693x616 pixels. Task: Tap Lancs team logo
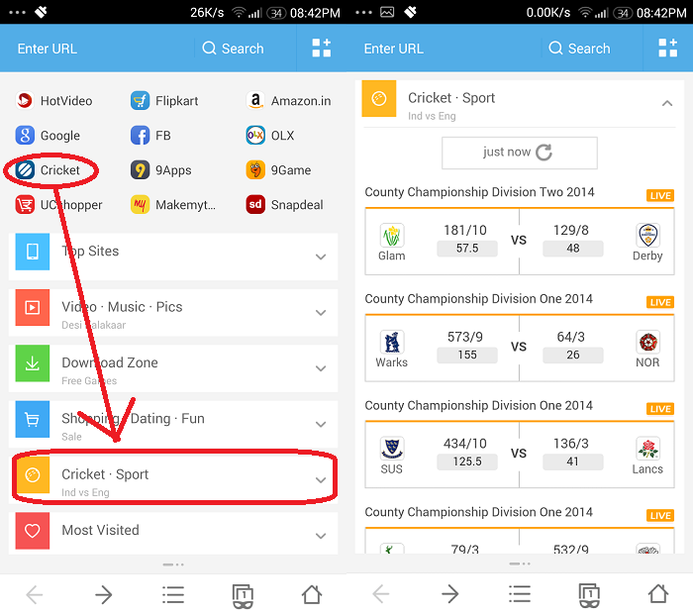pyautogui.click(x=647, y=449)
